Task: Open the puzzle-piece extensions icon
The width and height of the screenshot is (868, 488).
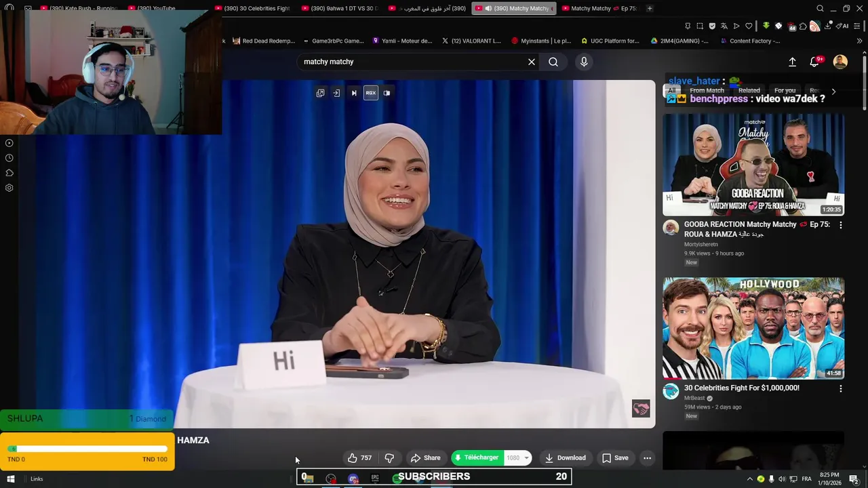Action: tap(803, 26)
